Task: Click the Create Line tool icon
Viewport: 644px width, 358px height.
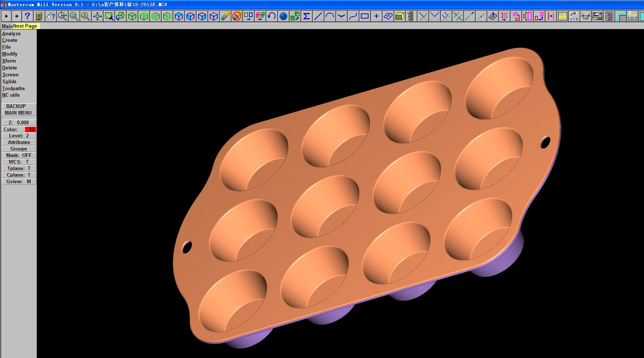Action: point(318,16)
